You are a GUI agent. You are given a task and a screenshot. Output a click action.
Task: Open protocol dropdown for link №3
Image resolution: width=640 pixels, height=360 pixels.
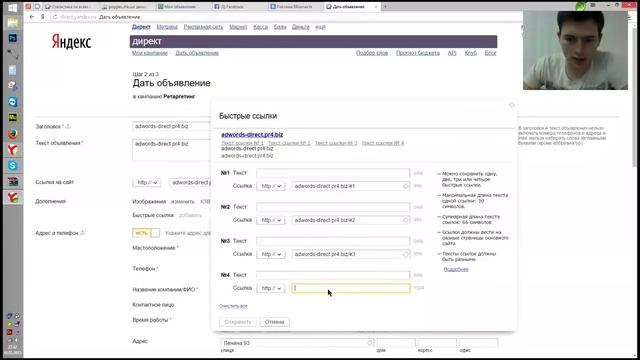click(x=271, y=254)
